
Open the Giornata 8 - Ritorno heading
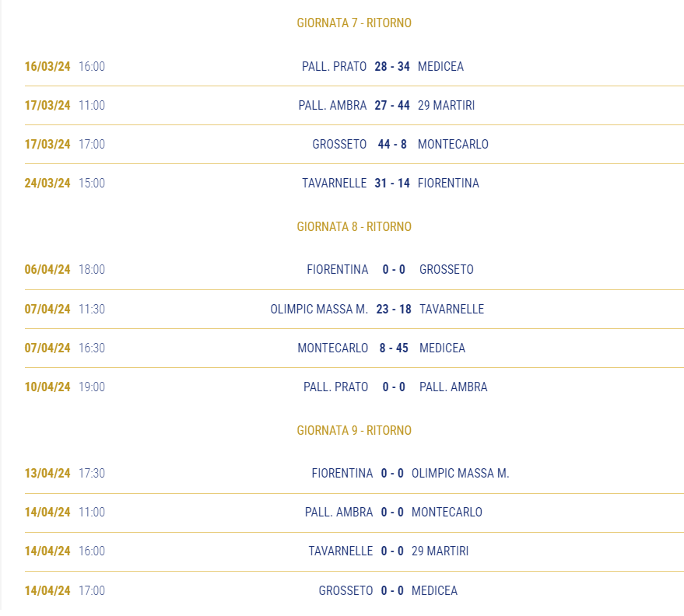click(354, 226)
